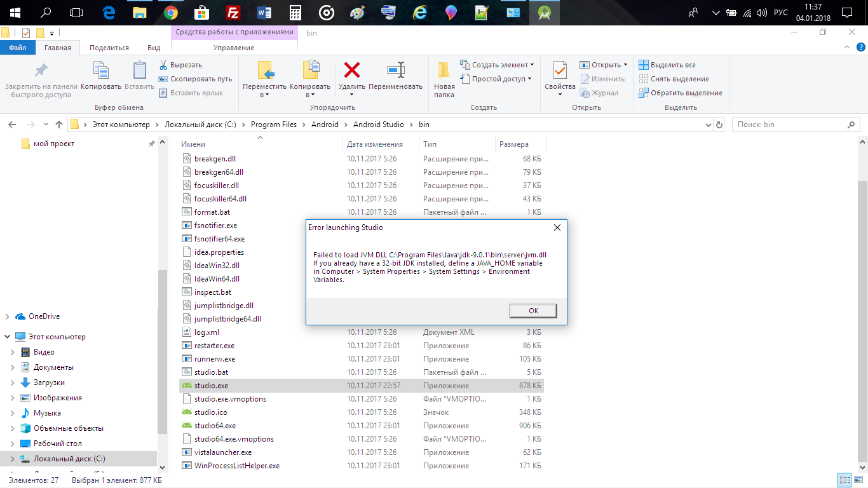Click Program Files in the breadcrumb path
The height and width of the screenshot is (488, 868).
click(x=274, y=125)
